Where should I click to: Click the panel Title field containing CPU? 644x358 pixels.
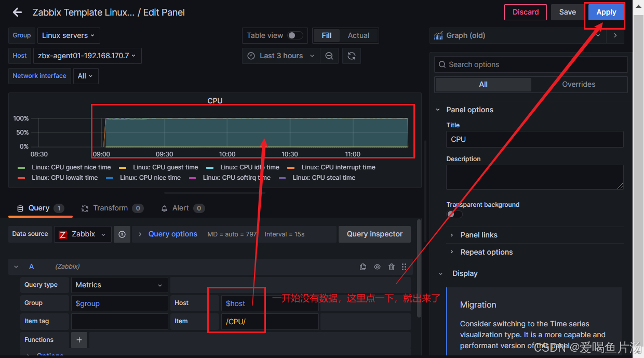pos(534,139)
